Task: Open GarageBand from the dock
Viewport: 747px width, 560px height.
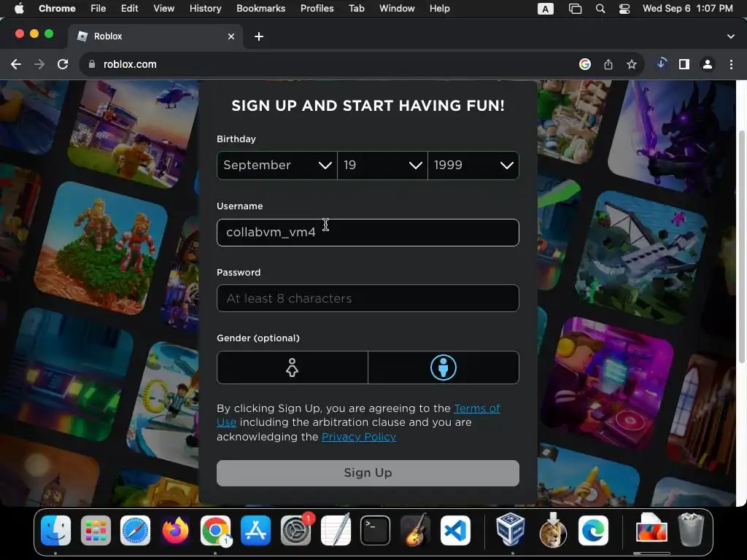Action: click(x=415, y=530)
